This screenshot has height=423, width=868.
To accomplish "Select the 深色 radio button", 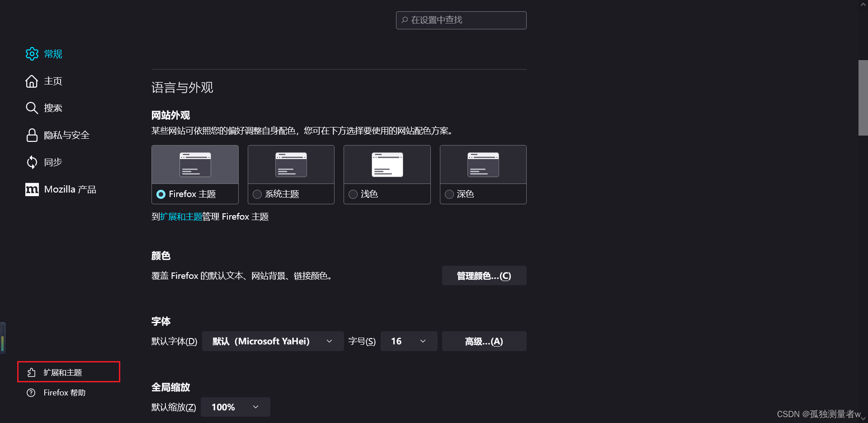I will pos(449,194).
